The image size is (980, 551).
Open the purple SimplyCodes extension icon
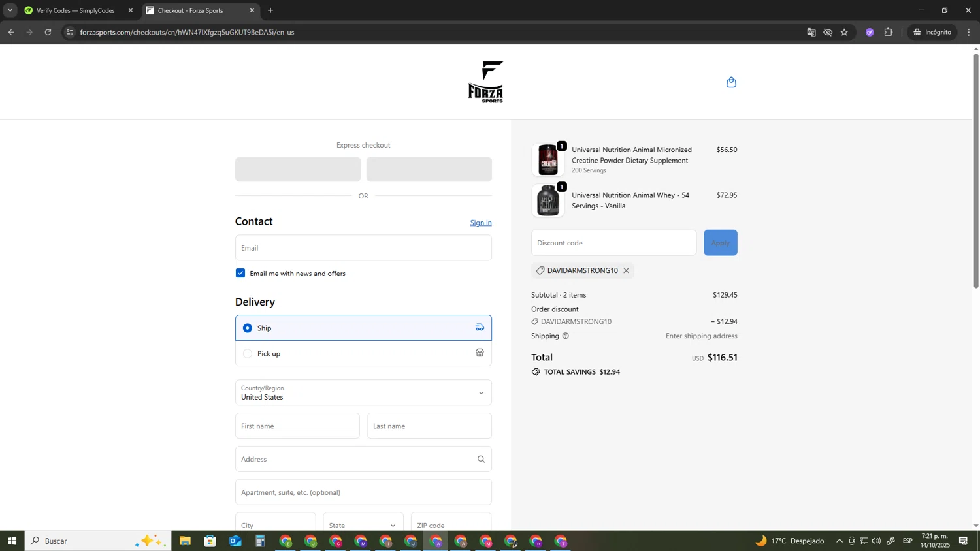870,32
